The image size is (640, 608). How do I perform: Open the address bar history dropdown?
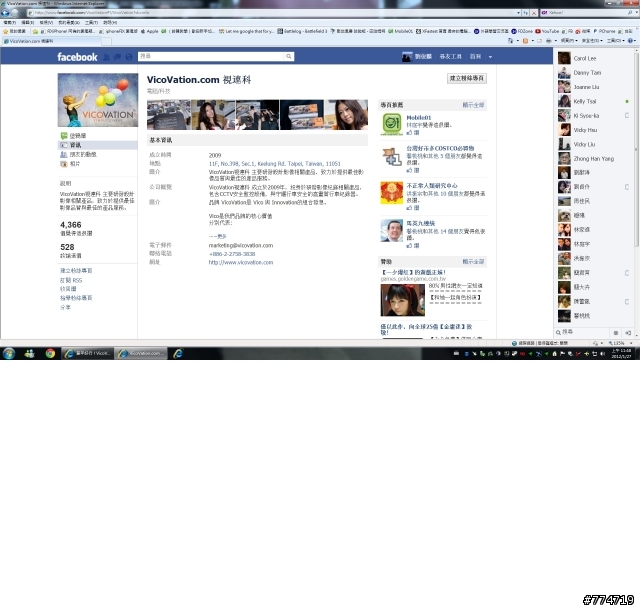(518, 13)
